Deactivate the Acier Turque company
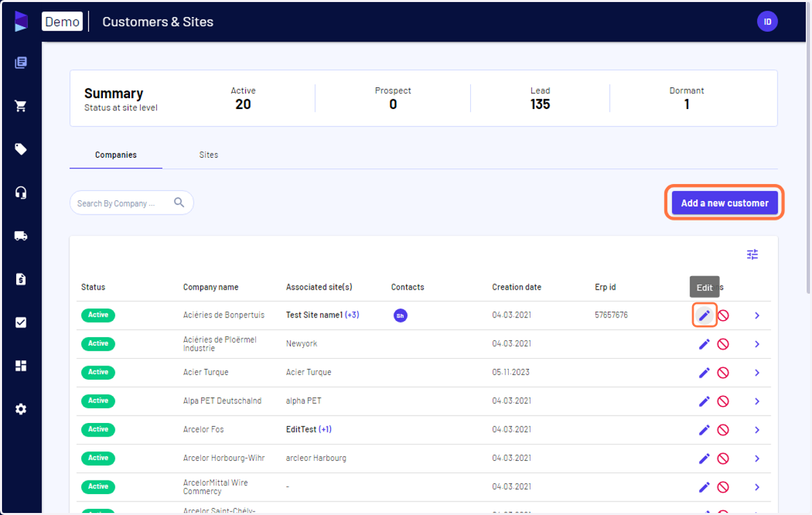This screenshot has width=812, height=515. [723, 372]
